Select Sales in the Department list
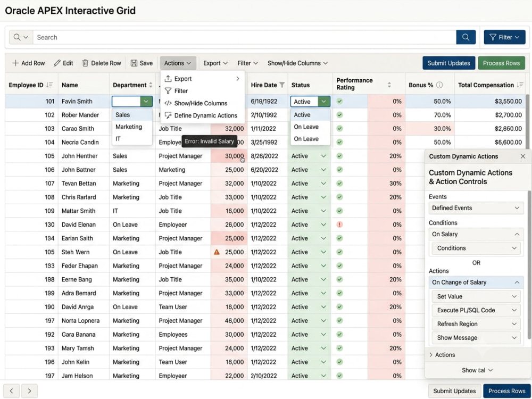Viewport: 532px width, 399px height. click(x=132, y=115)
